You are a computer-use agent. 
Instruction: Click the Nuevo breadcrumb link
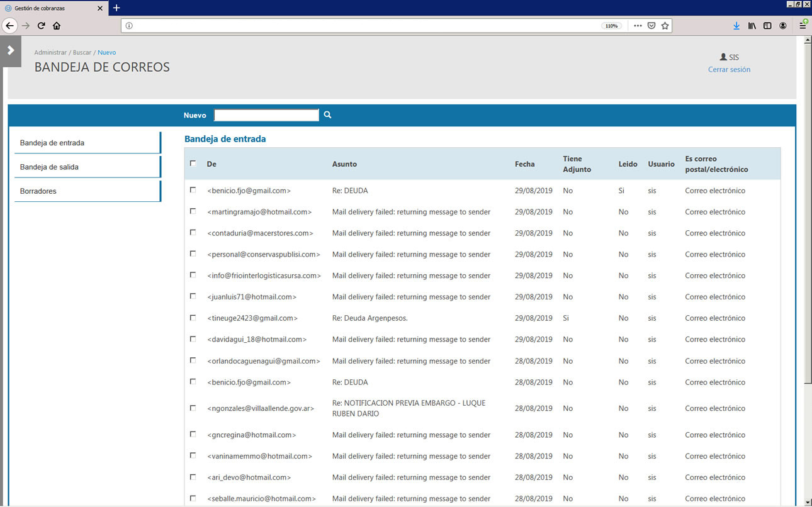[106, 52]
